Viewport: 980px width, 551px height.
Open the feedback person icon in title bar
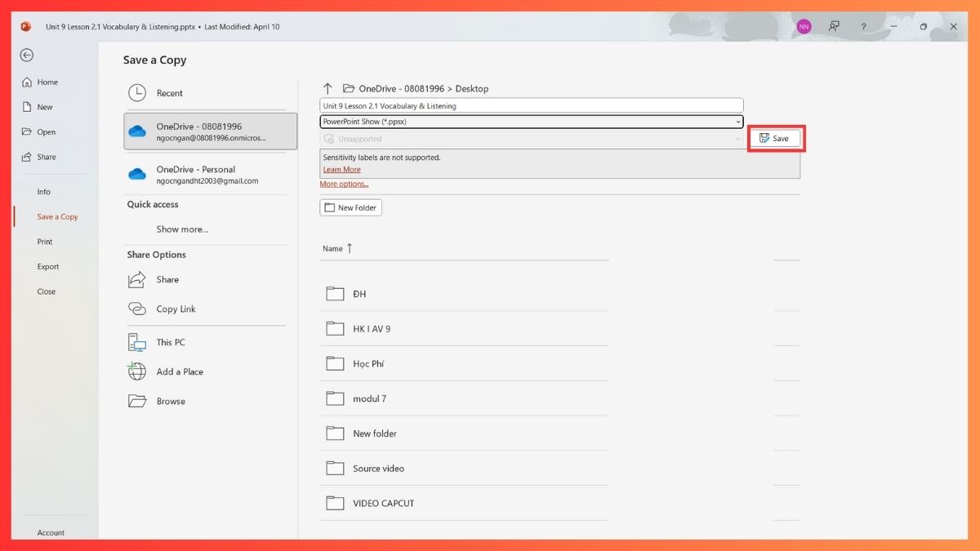[834, 26]
